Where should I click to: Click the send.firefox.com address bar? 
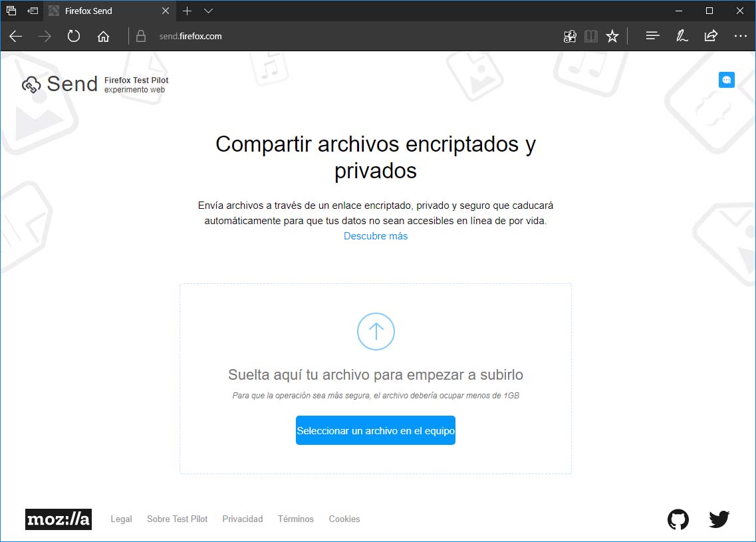(190, 36)
